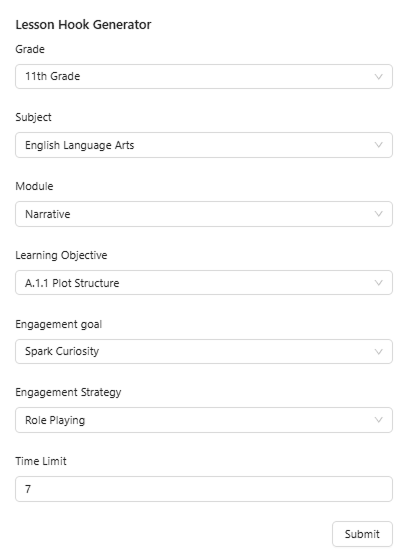Screen dimensions: 407x556
Task: Expand the Narrative module dropdown
Action: click(204, 214)
